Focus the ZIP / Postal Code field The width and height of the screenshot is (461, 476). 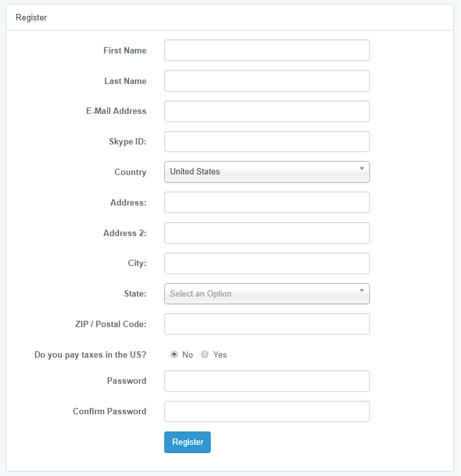[x=267, y=324]
